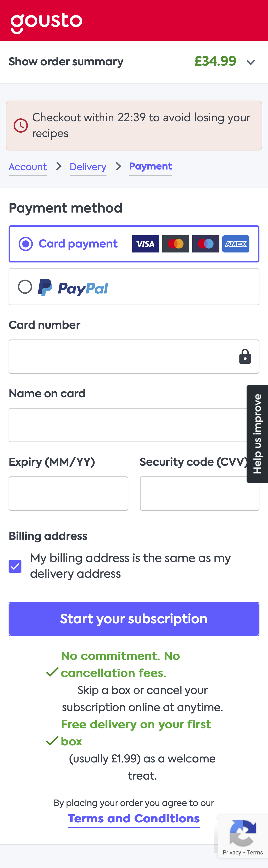This screenshot has height=868, width=268.
Task: Uncheck billing address same as delivery
Action: pyautogui.click(x=15, y=566)
